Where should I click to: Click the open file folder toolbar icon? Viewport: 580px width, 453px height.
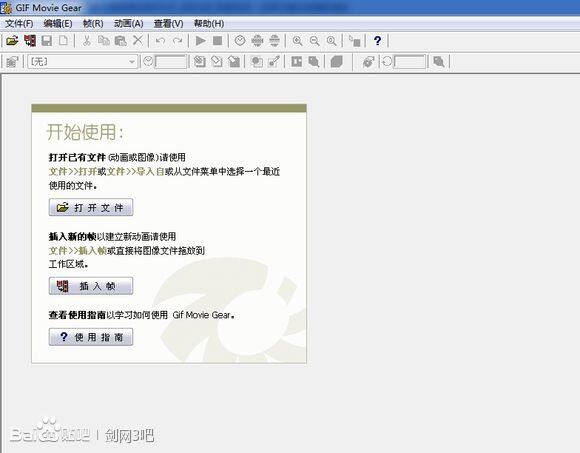pos(12,40)
